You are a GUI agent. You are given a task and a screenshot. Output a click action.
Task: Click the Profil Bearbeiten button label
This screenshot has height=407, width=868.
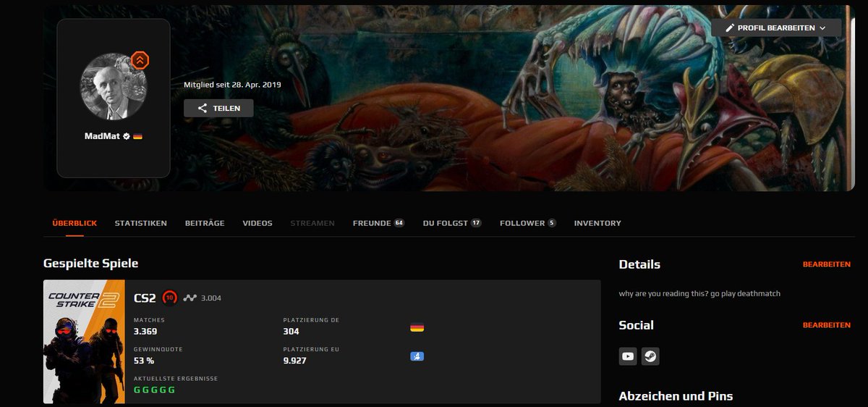click(x=776, y=28)
